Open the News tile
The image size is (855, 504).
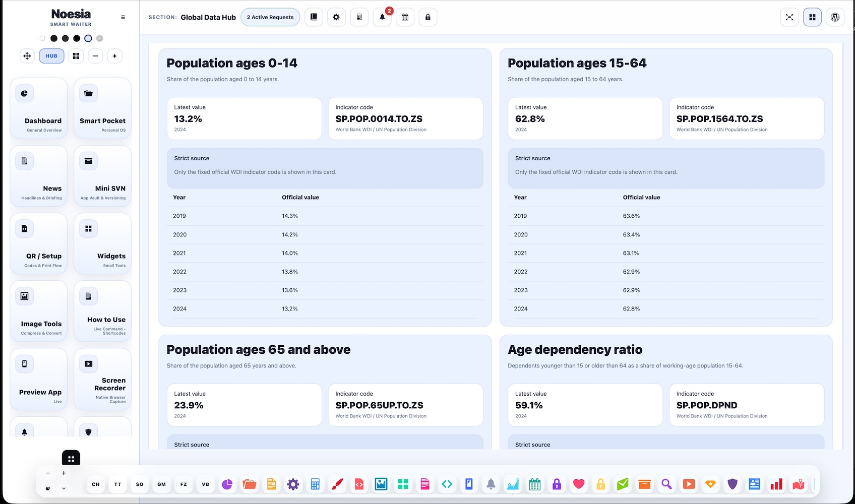click(38, 176)
